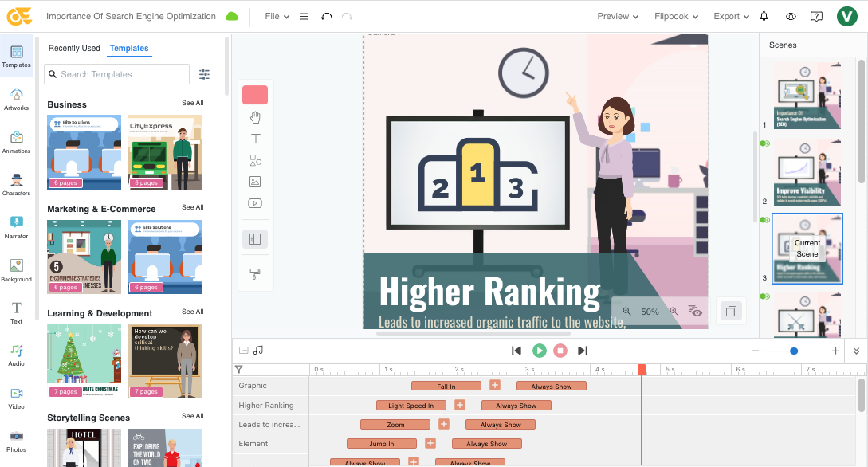
Task: Open the File menu
Action: [277, 16]
